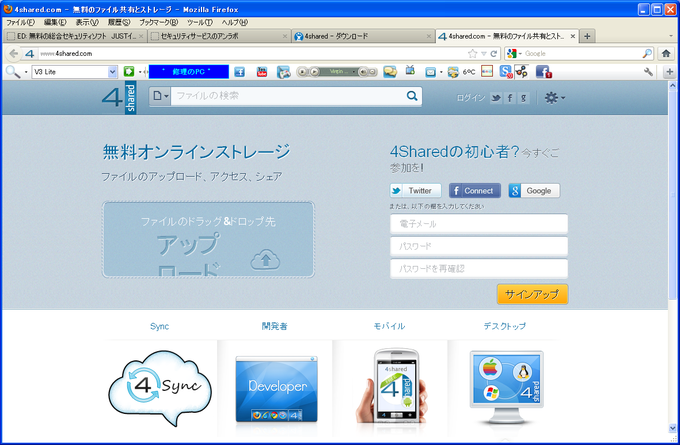Screen dimensions: 680x445
Task: Open the radio station list dropdown
Action: click(x=354, y=72)
